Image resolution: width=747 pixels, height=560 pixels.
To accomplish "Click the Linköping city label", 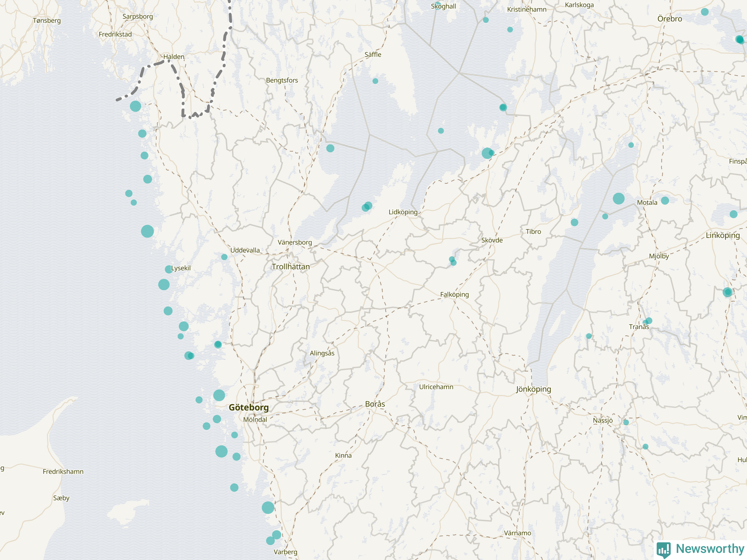I will (723, 235).
